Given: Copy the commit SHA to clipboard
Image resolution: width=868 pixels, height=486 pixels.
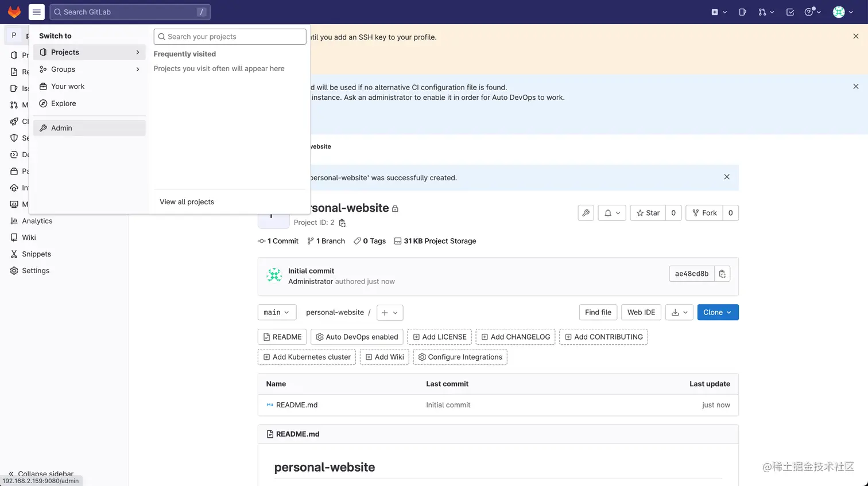Looking at the screenshot, I should pyautogui.click(x=722, y=274).
